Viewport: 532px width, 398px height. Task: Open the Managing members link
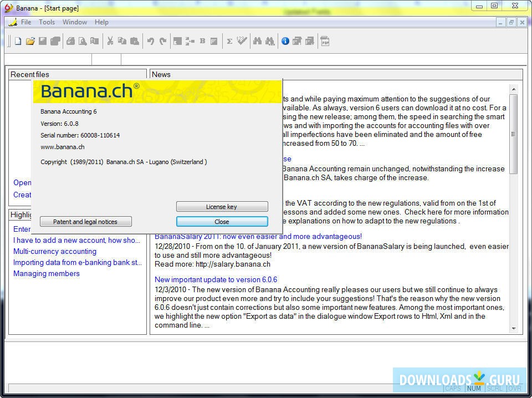pos(47,273)
